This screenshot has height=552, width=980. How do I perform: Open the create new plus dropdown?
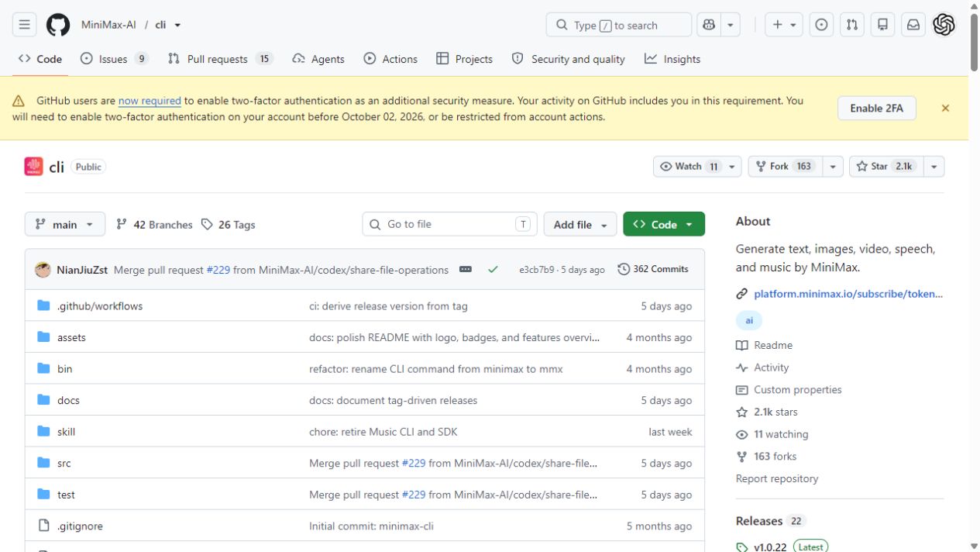point(784,25)
